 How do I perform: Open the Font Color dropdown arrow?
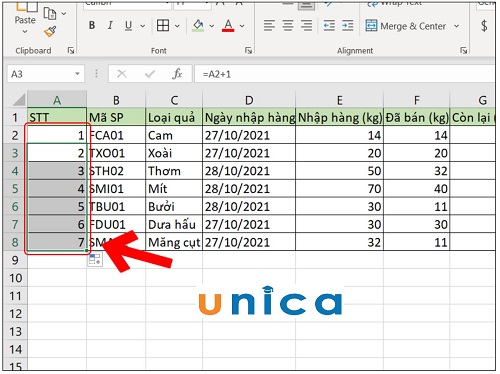tap(242, 26)
